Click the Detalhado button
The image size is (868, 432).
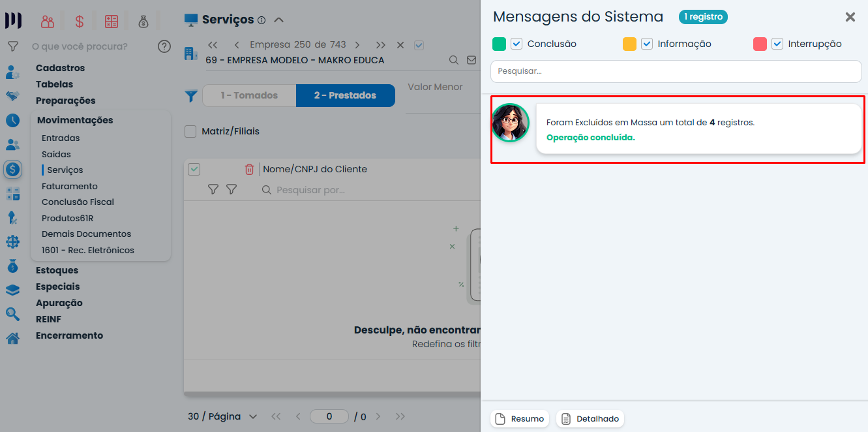590,419
